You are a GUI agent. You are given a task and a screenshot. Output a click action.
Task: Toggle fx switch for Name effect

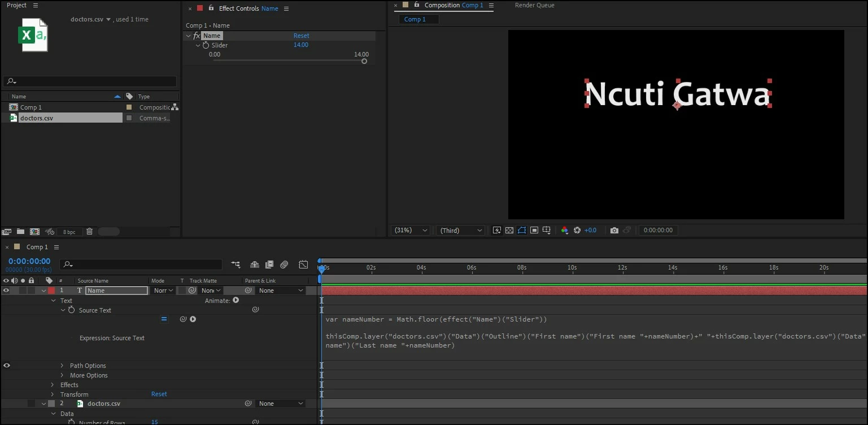pyautogui.click(x=197, y=36)
